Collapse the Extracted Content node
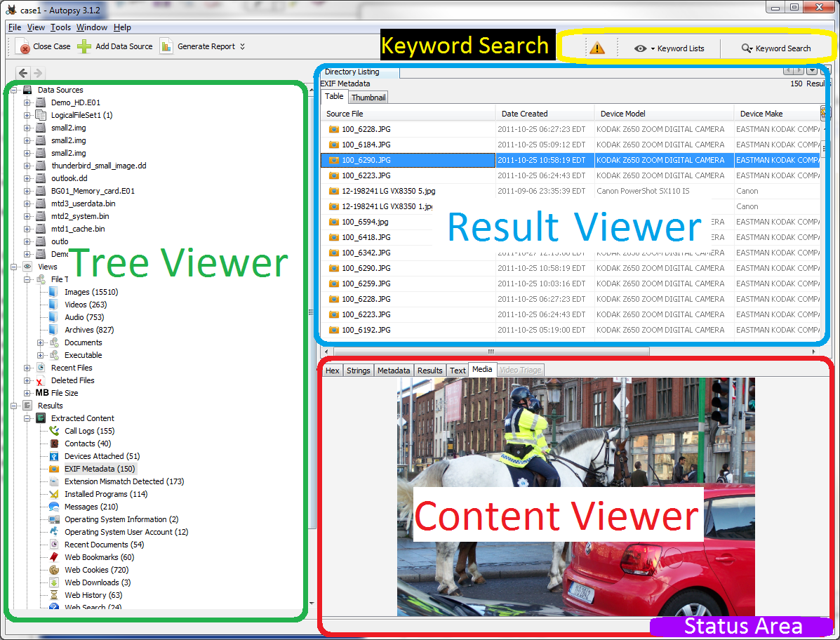 tap(27, 418)
